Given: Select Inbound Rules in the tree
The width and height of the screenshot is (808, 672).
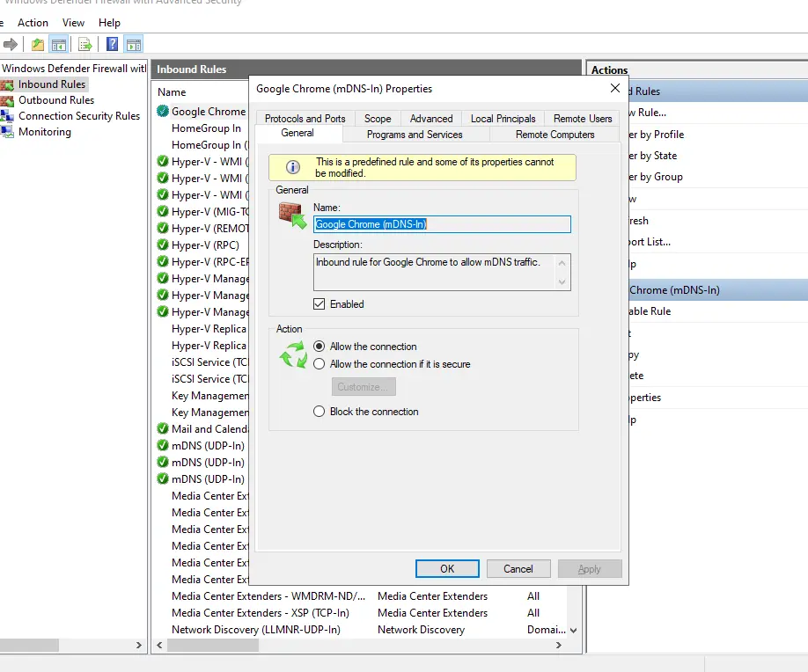Looking at the screenshot, I should (x=52, y=84).
